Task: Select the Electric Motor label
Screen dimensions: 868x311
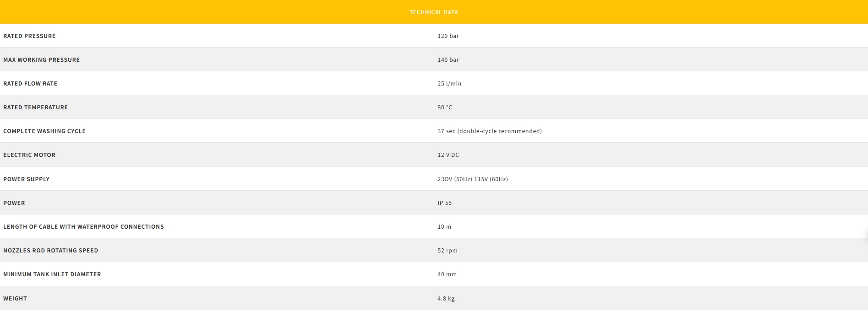Action: point(29,155)
